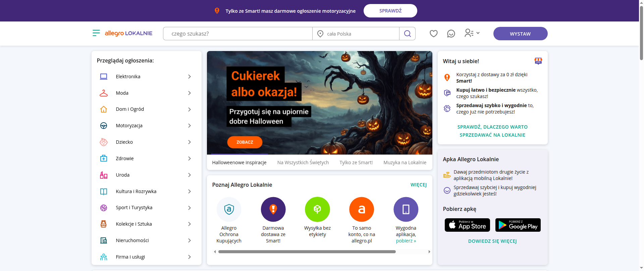644x271 pixels.
Task: Open Allegro Ochrona Kupujących shield icon
Action: (229, 209)
